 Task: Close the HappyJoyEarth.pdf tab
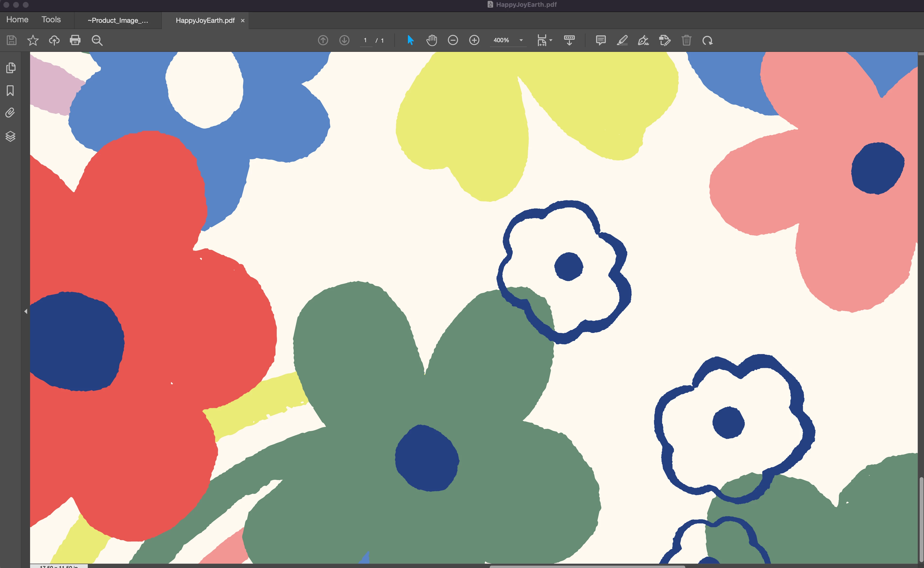[243, 21]
